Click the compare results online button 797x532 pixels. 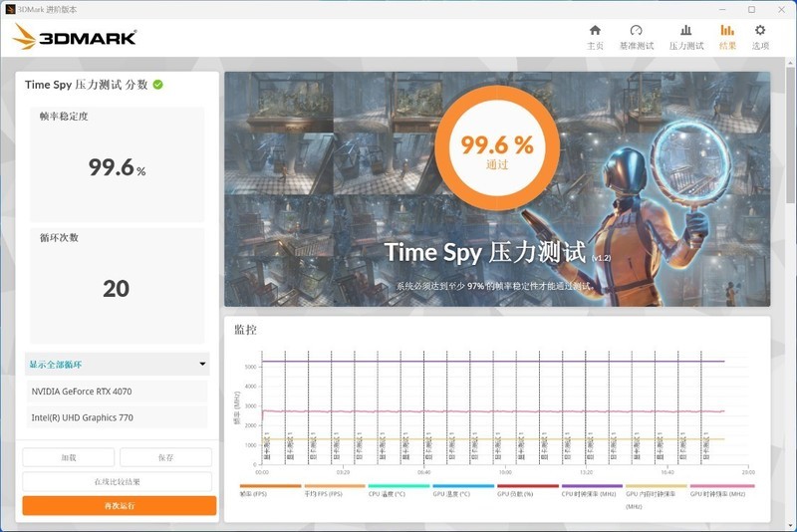117,481
